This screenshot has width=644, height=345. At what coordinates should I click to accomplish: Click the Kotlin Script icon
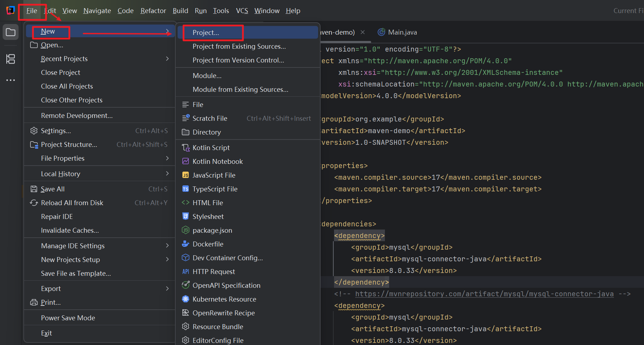186,148
